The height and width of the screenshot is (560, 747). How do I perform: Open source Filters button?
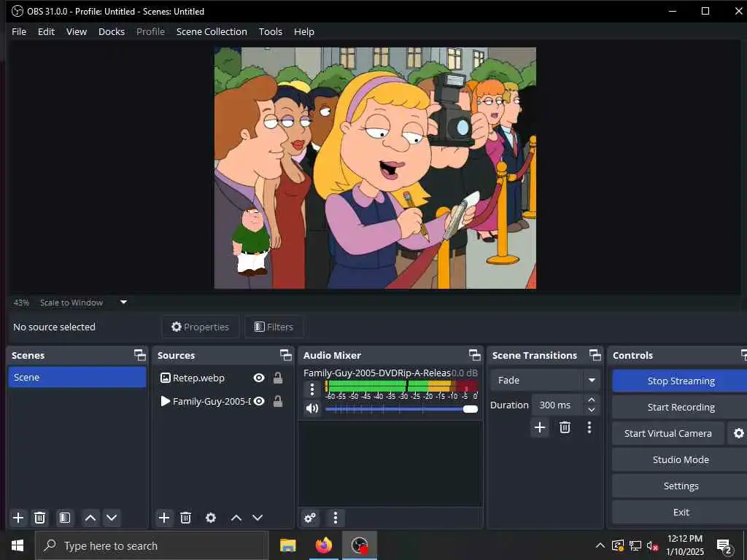pos(274,327)
